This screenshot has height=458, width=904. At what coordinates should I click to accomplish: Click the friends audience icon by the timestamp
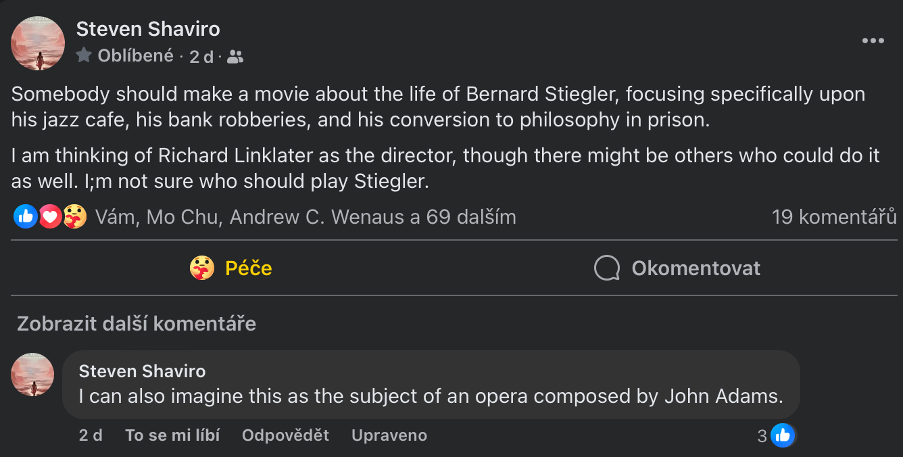coord(235,57)
